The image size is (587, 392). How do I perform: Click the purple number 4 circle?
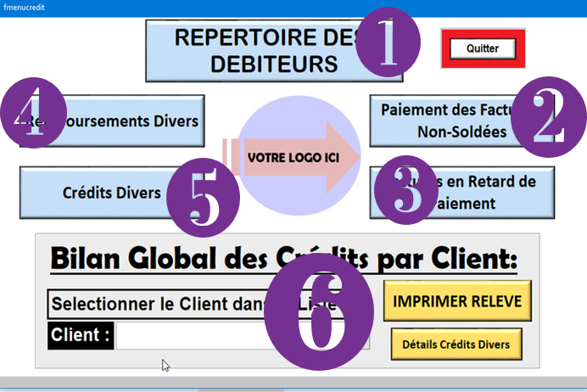(34, 114)
